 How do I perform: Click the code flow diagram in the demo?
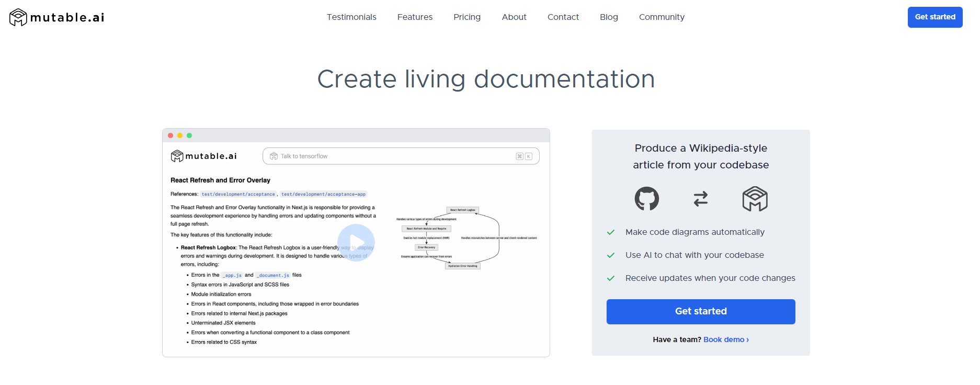(x=466, y=238)
